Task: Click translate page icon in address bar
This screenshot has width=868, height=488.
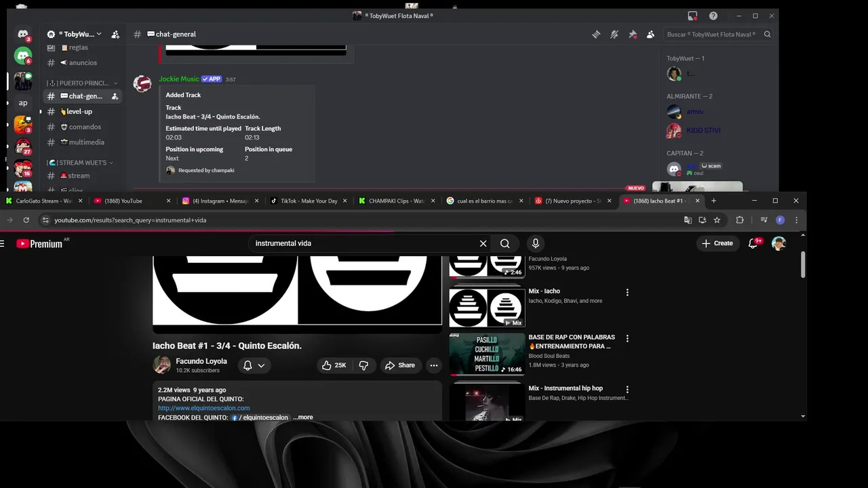Action: 688,220
